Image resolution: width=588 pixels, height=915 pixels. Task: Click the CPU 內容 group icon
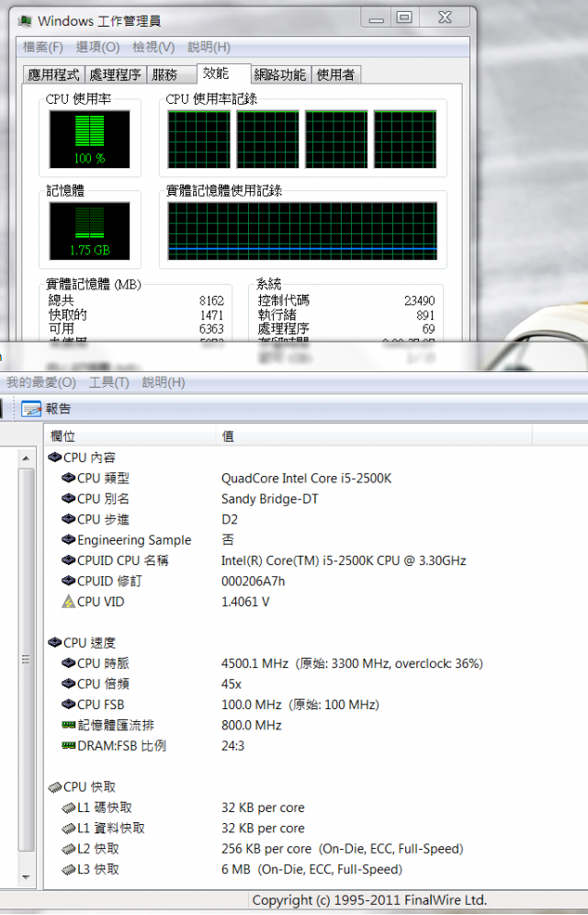pyautogui.click(x=55, y=457)
